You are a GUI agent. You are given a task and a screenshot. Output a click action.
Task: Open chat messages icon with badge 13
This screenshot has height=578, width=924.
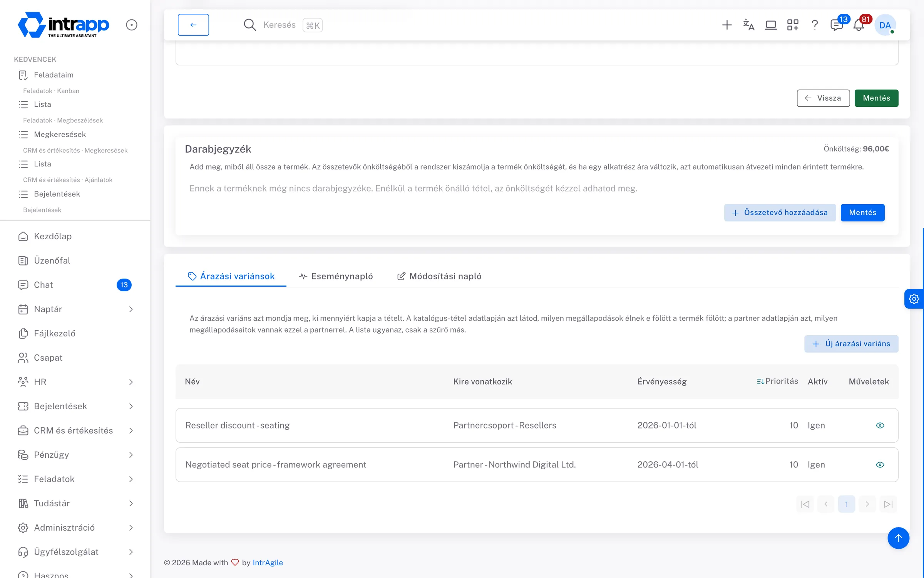coord(837,25)
